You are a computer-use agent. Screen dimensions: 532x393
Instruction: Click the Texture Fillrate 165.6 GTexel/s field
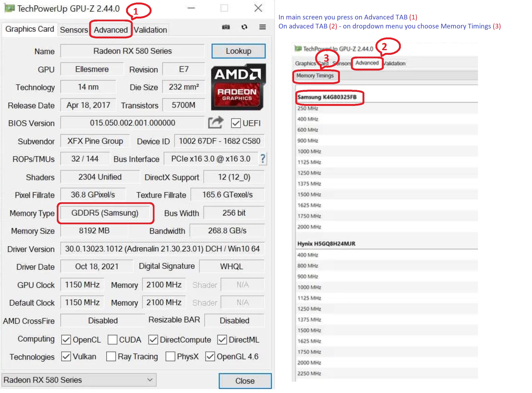tap(228, 195)
